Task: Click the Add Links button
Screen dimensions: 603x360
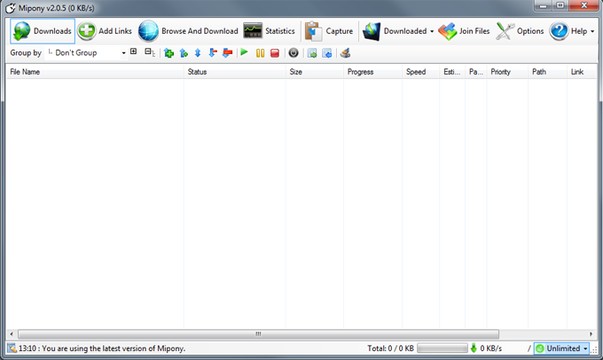Action: [x=104, y=31]
